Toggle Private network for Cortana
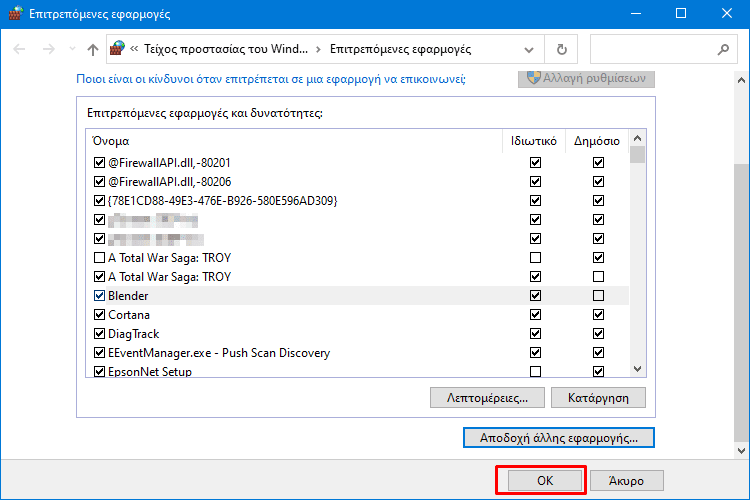Image resolution: width=750 pixels, height=500 pixels. [535, 315]
